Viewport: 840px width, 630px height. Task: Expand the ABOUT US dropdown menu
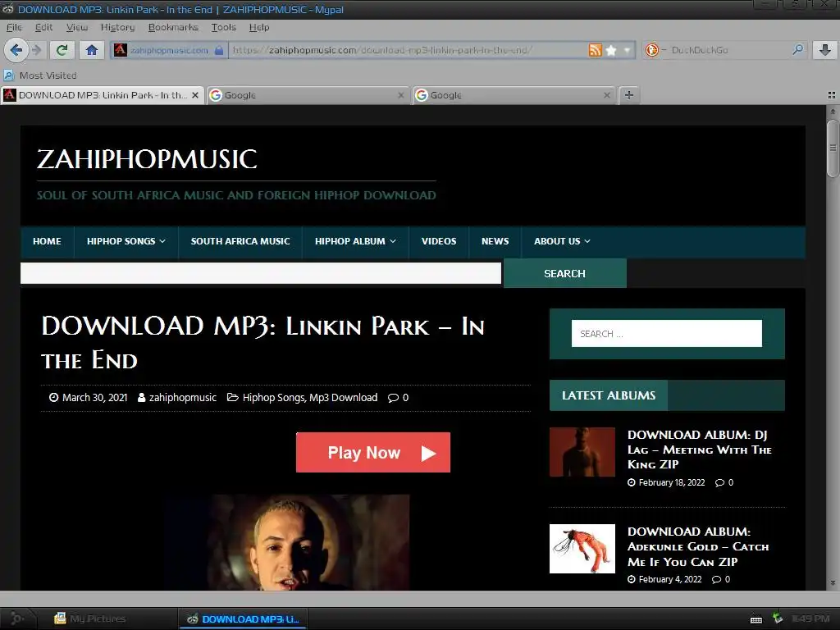point(562,241)
